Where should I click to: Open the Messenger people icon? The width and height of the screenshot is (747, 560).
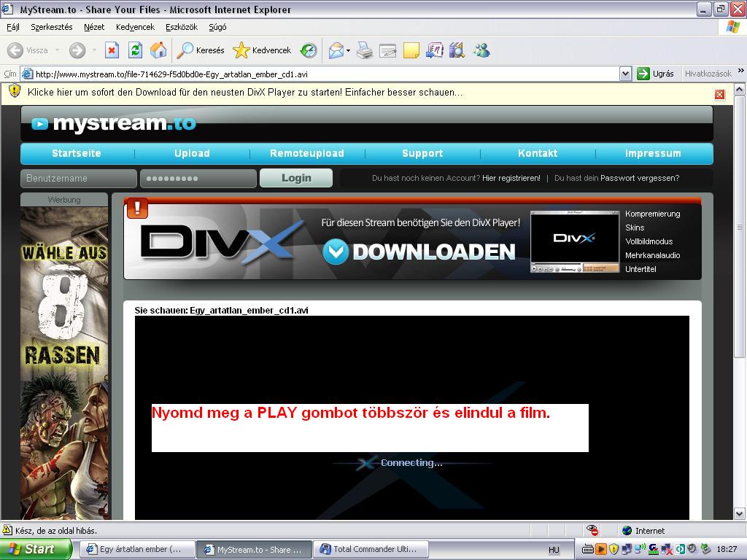(481, 50)
